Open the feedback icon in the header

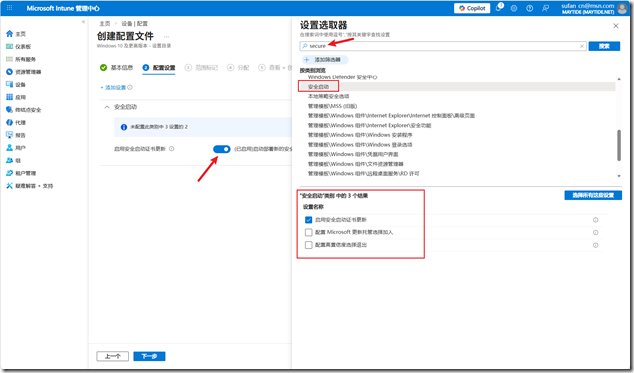(x=545, y=8)
